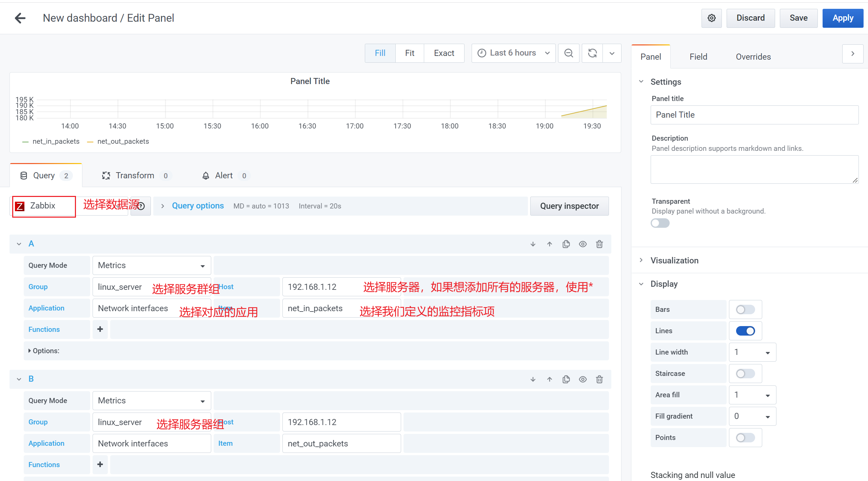868x481 pixels.
Task: Open the Last 6 hours time picker
Action: 513,53
